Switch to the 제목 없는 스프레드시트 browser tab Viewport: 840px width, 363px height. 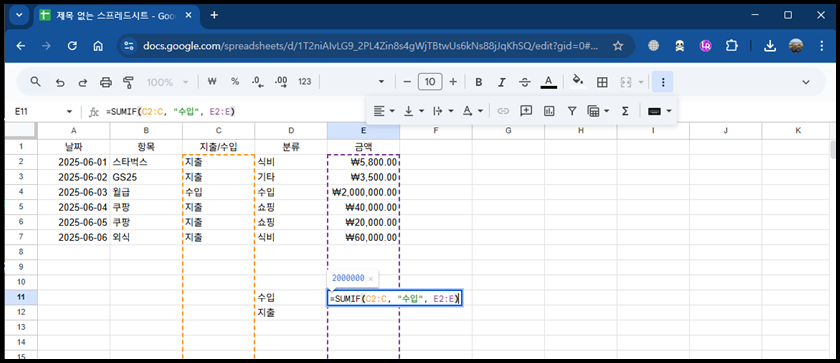coord(116,16)
